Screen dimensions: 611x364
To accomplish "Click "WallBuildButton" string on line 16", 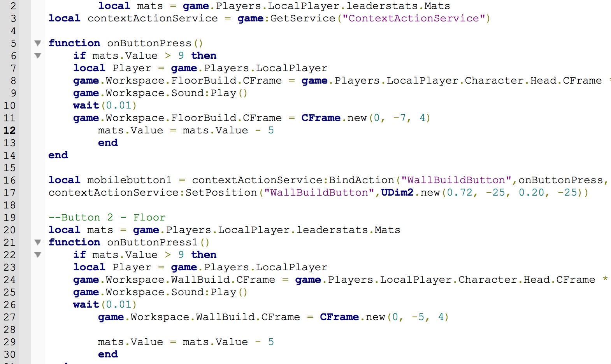I will tap(456, 180).
